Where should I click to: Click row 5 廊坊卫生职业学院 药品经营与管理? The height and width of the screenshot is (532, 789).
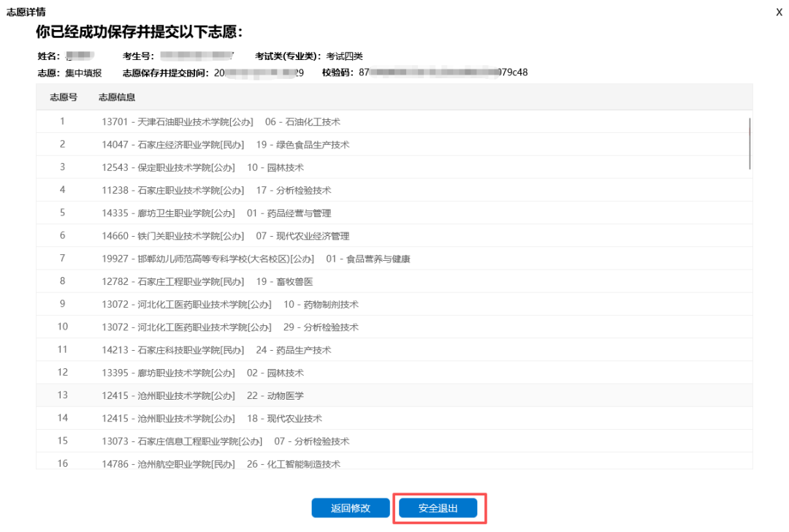coord(292,213)
